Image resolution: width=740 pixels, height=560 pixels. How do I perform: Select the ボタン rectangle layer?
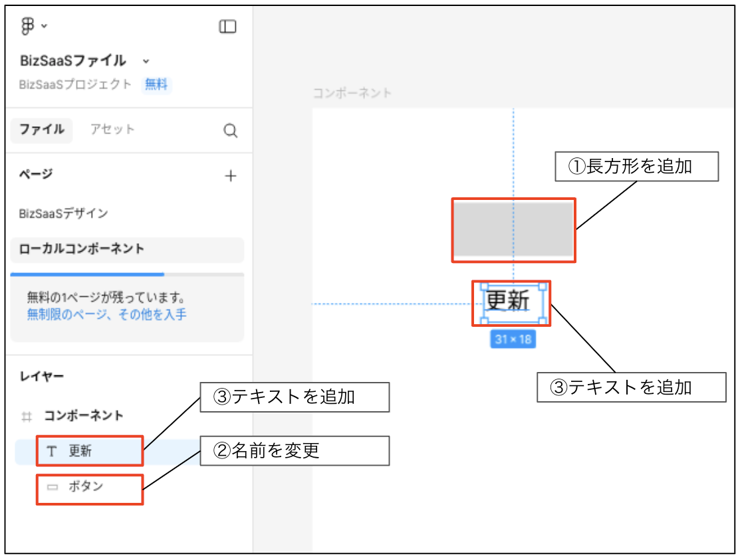coord(86,486)
